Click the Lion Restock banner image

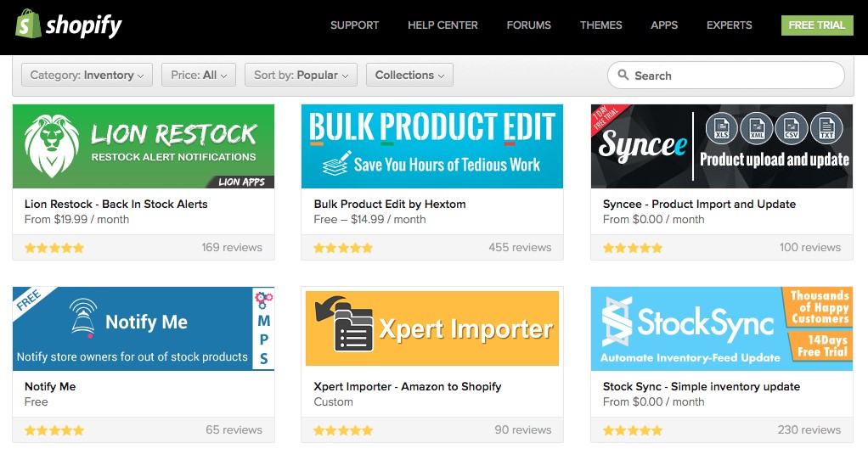point(144,146)
